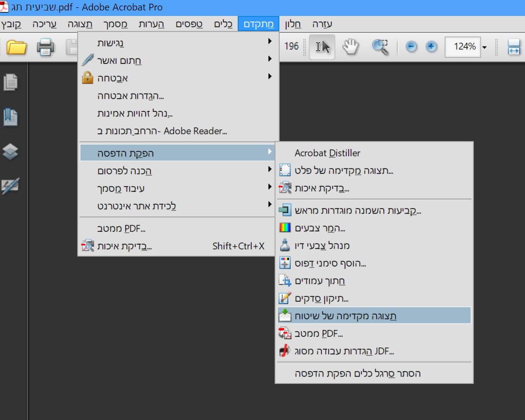Click the JDF job definitions icon

(285, 351)
